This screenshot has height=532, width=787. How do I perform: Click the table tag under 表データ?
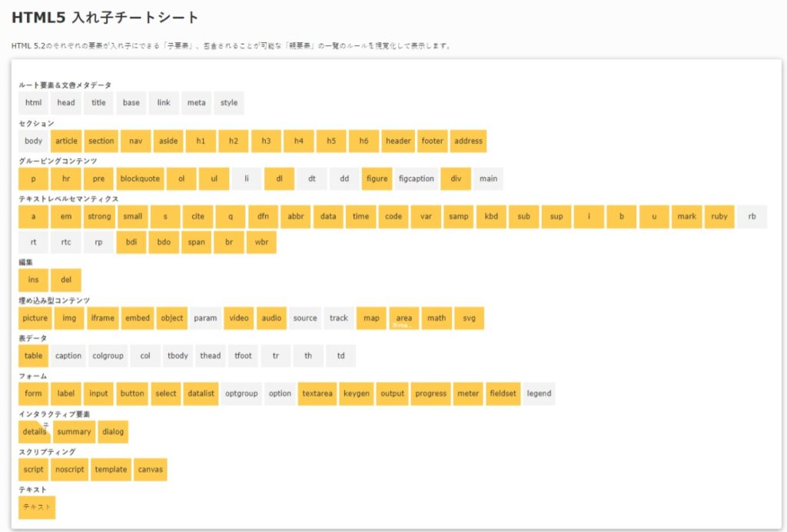coord(33,355)
